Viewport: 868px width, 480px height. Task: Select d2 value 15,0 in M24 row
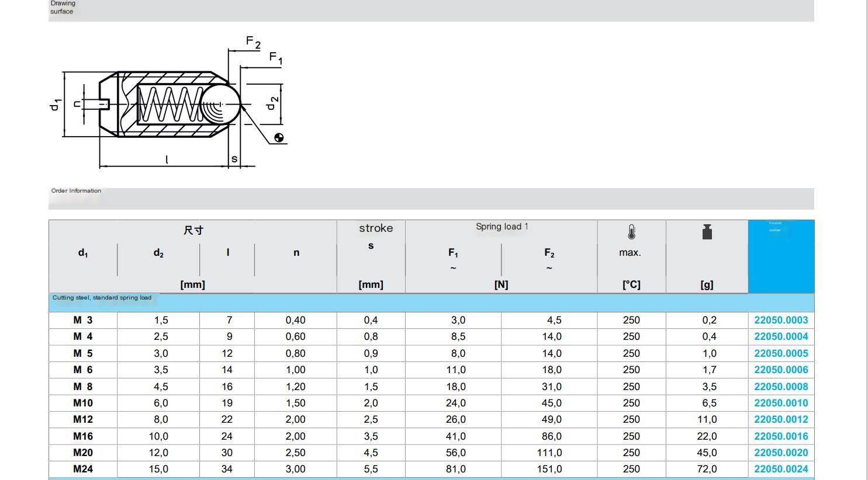pos(158,469)
